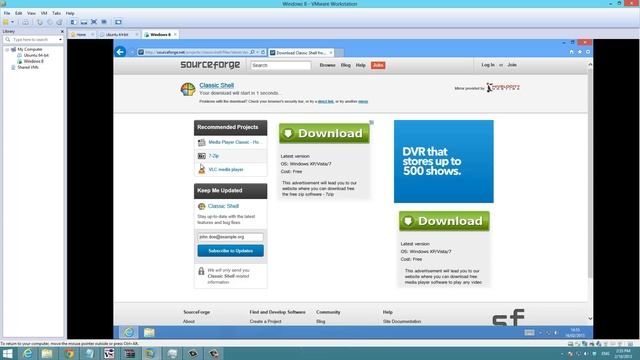
Task: Close the Library panel
Action: pyautogui.click(x=62, y=31)
